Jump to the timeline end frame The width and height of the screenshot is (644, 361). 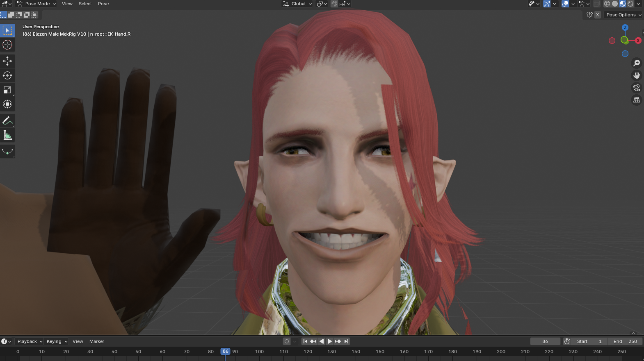click(x=347, y=341)
